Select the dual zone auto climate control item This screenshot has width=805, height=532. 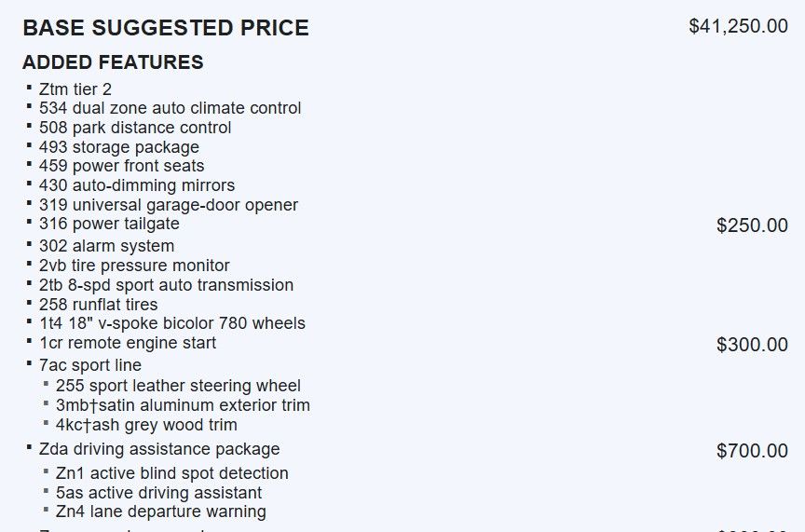coord(170,108)
